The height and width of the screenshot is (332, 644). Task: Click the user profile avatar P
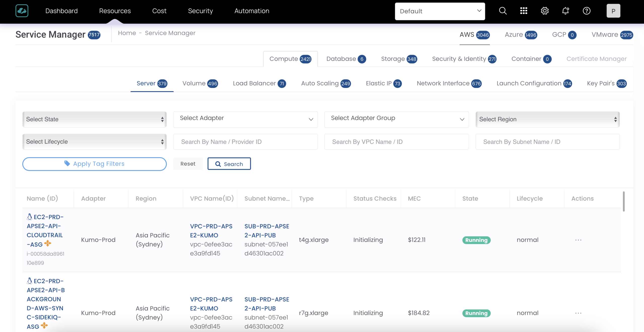pyautogui.click(x=613, y=11)
